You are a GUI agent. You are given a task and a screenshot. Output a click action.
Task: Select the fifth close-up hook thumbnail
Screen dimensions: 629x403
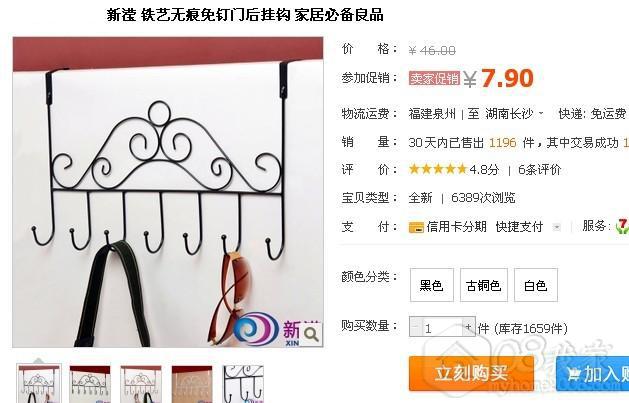click(x=243, y=384)
